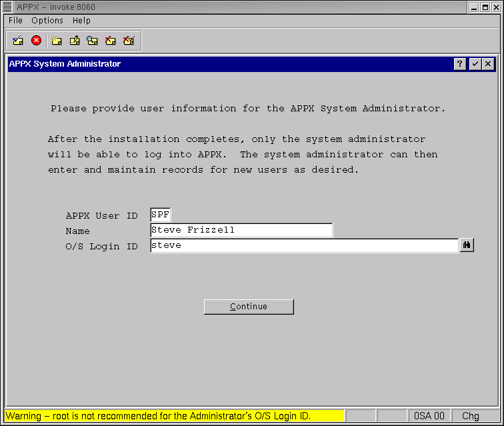504x426 pixels.
Task: Click the O/S Login ID label
Action: click(x=101, y=246)
